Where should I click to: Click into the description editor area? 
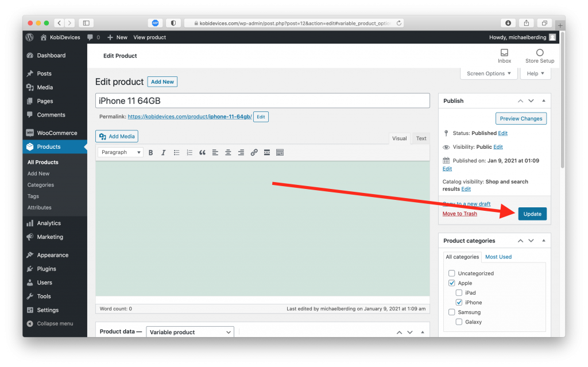pos(262,229)
